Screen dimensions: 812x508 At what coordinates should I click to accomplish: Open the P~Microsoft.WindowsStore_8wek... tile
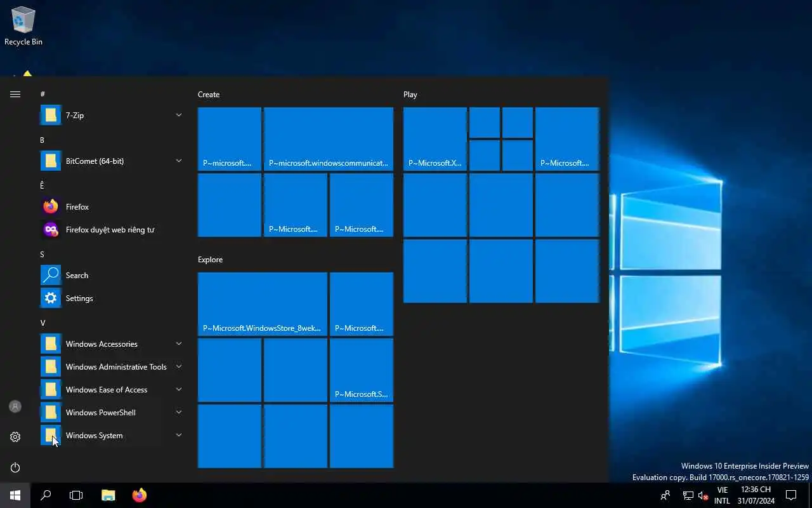263,304
